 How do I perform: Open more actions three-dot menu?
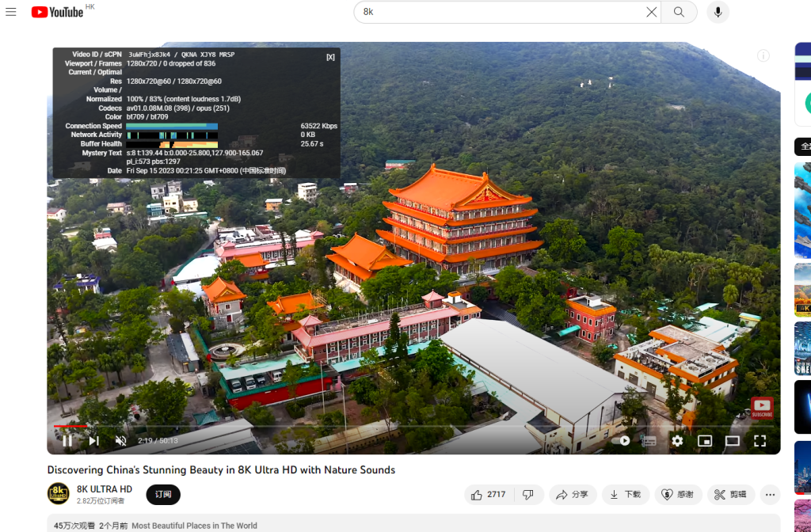pos(769,495)
